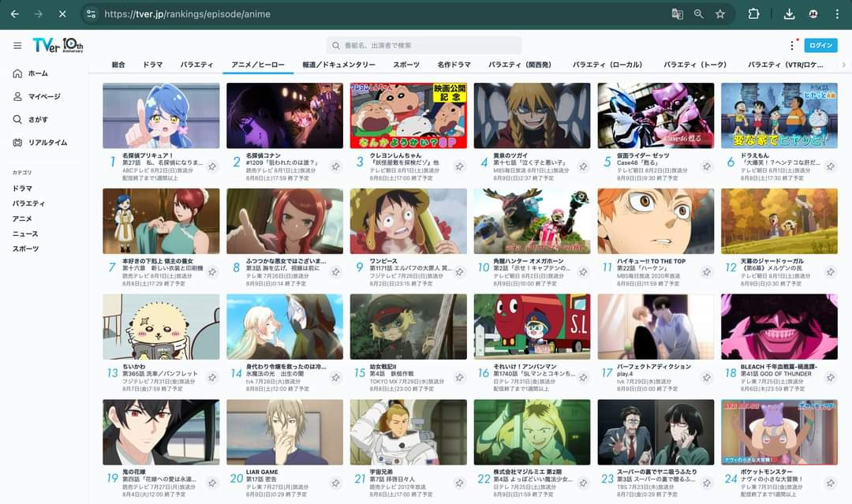This screenshot has width=852, height=504.
Task: Favorite the ワンピース episode
Action: 460,271
